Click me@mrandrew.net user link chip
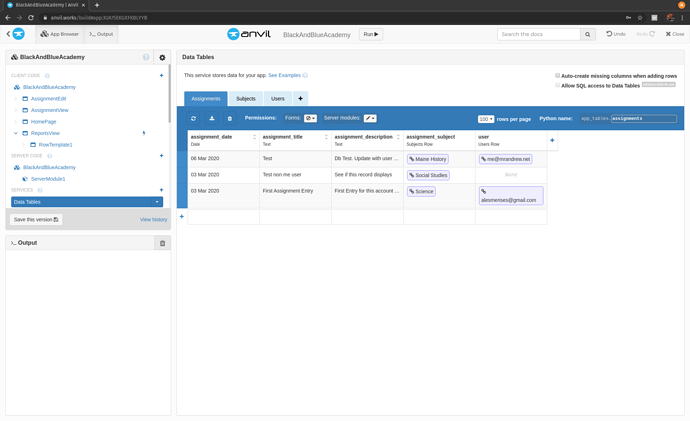The image size is (690, 421). pyautogui.click(x=505, y=159)
